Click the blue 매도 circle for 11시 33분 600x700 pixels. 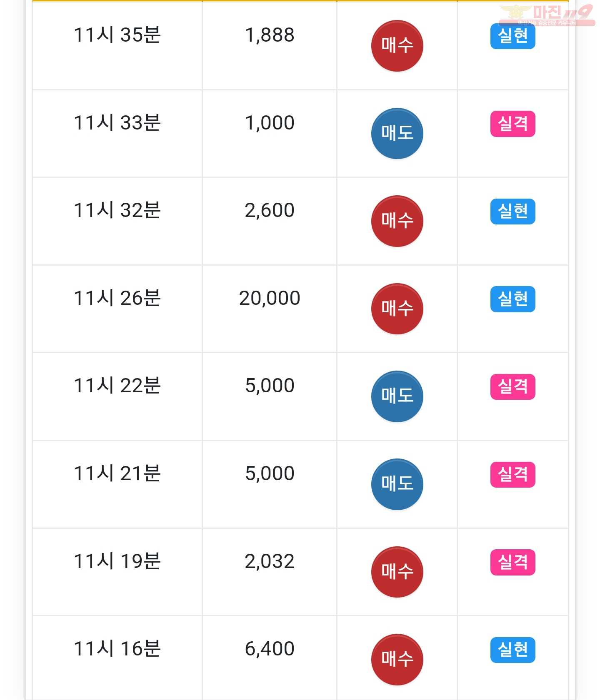coord(397,133)
